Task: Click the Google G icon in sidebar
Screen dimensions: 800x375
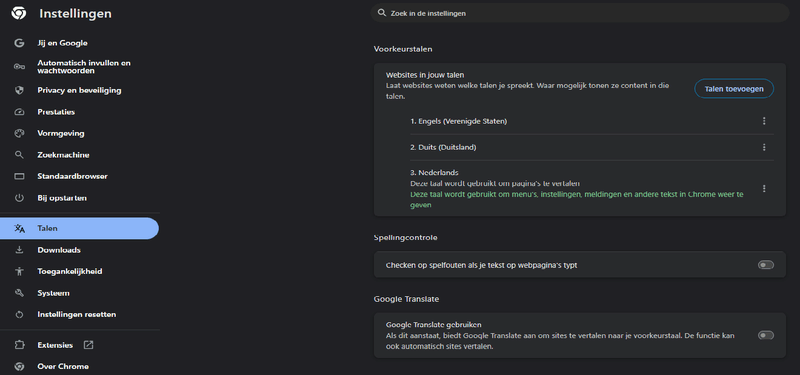Action: pos(19,43)
